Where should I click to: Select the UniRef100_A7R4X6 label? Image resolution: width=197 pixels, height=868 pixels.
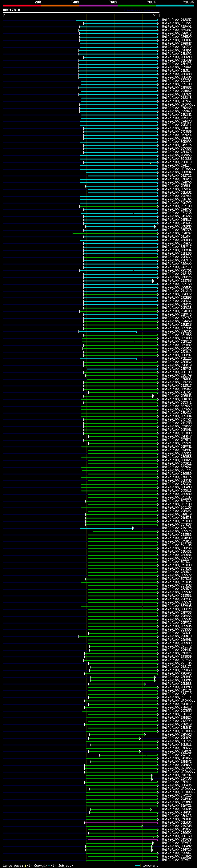pyautogui.click(x=176, y=108)
